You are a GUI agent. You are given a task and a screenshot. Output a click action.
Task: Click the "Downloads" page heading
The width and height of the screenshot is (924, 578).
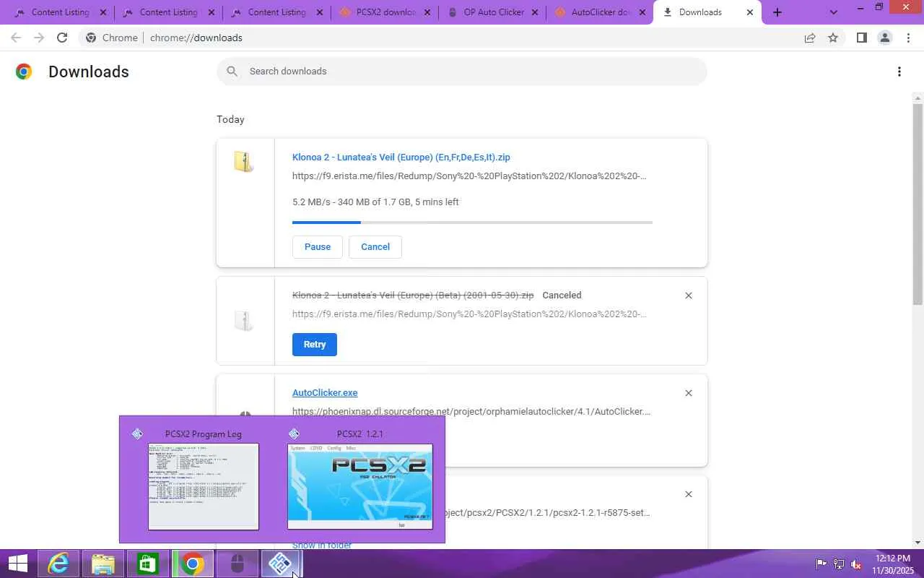click(x=89, y=72)
